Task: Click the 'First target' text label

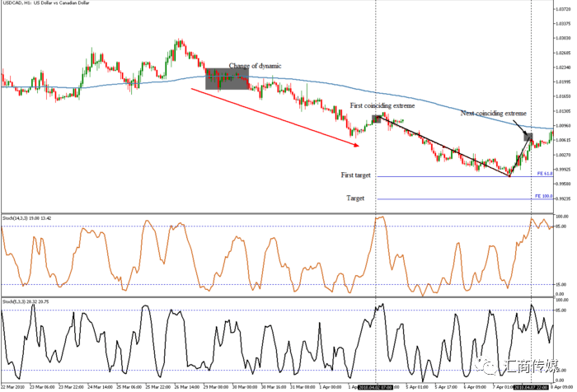Action: click(x=355, y=175)
